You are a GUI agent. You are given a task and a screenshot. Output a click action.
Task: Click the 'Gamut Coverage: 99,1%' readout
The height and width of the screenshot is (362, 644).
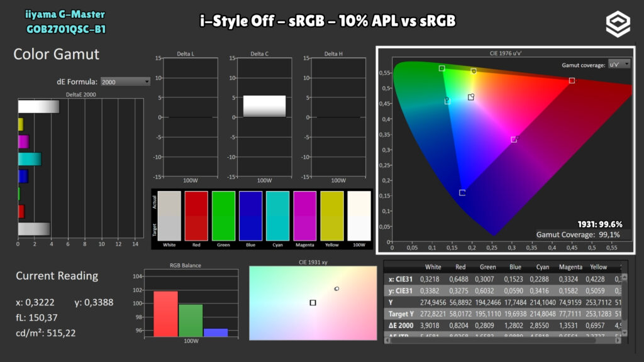point(578,235)
